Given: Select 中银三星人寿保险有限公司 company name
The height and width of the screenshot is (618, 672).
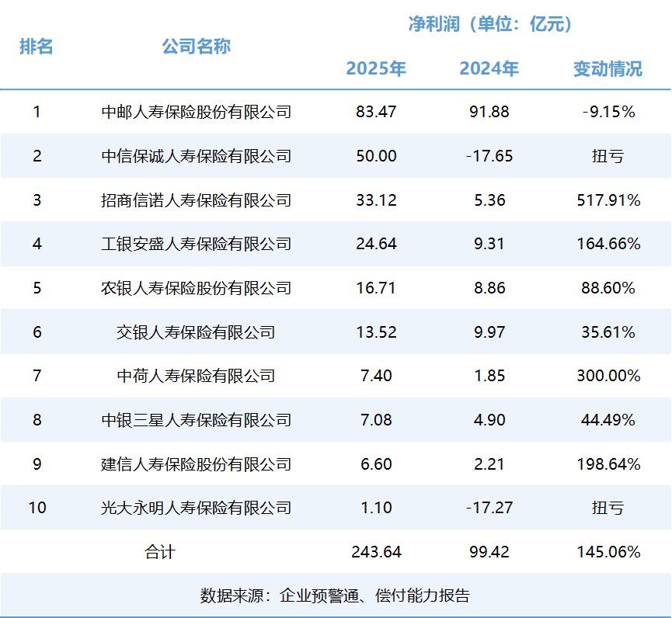Looking at the screenshot, I should tap(196, 420).
